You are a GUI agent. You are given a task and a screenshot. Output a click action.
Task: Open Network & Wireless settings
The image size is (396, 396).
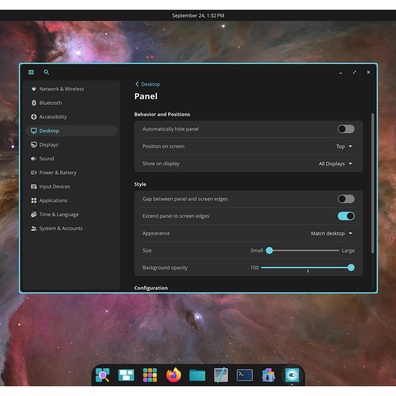[72, 89]
